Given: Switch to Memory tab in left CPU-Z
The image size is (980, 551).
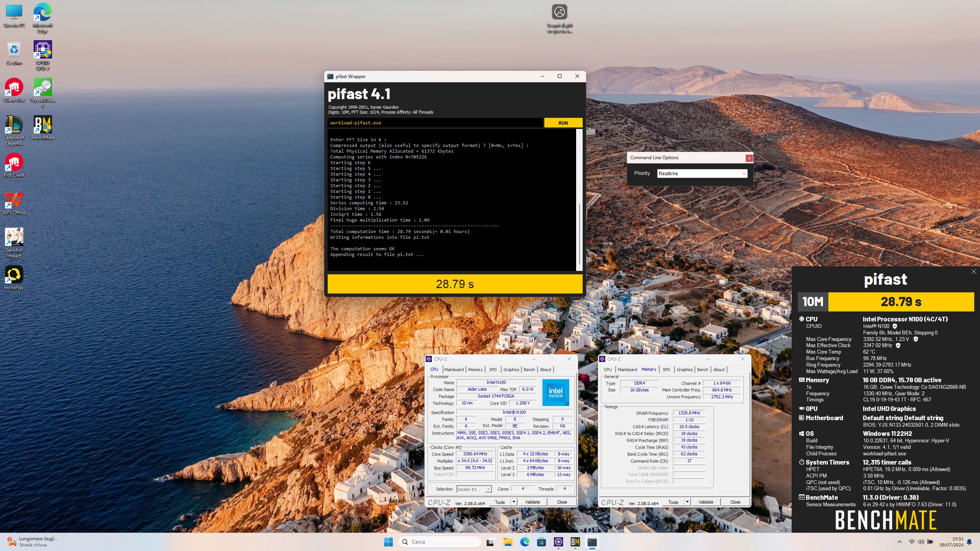Looking at the screenshot, I should [475, 370].
